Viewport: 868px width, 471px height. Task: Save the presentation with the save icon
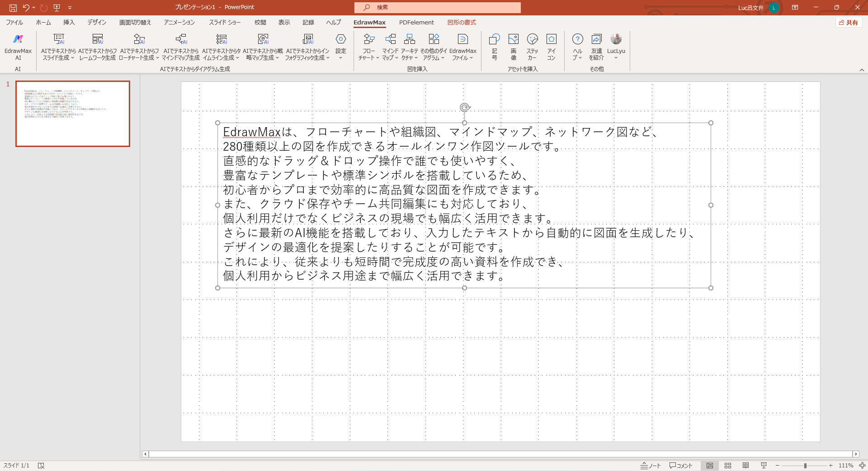13,8
